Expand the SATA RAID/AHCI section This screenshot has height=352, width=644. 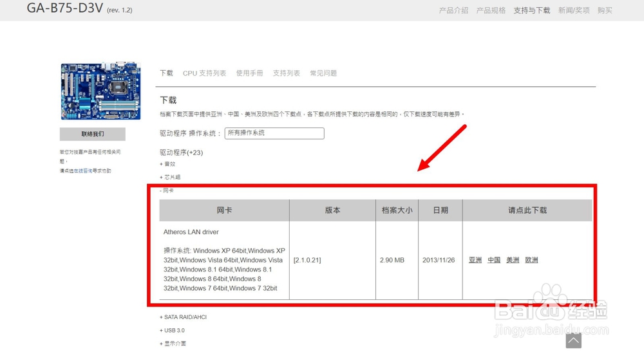(x=183, y=317)
